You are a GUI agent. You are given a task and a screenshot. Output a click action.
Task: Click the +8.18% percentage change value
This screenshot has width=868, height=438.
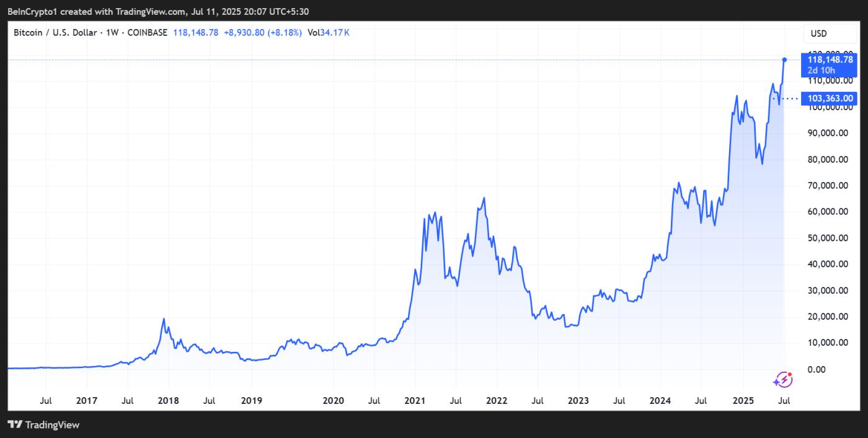282,33
